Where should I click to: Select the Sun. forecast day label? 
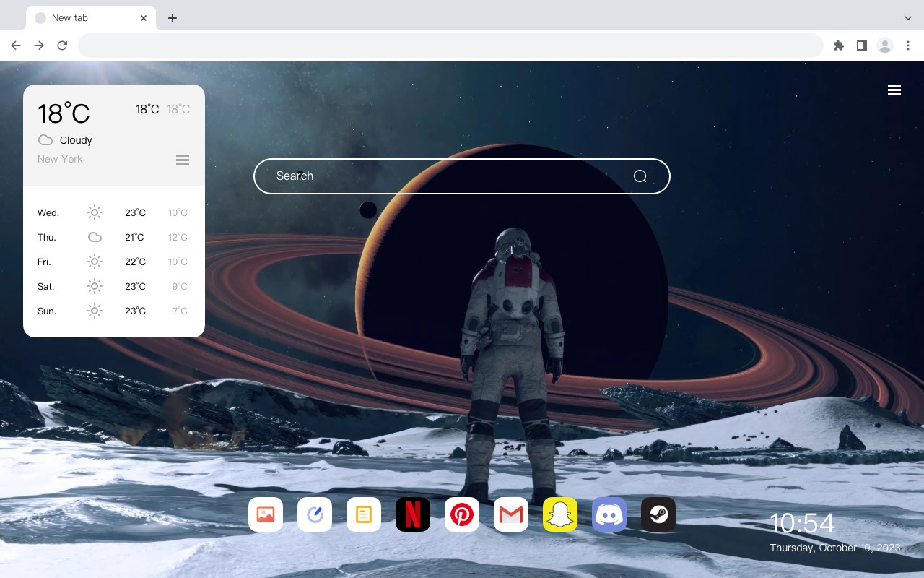tap(47, 311)
